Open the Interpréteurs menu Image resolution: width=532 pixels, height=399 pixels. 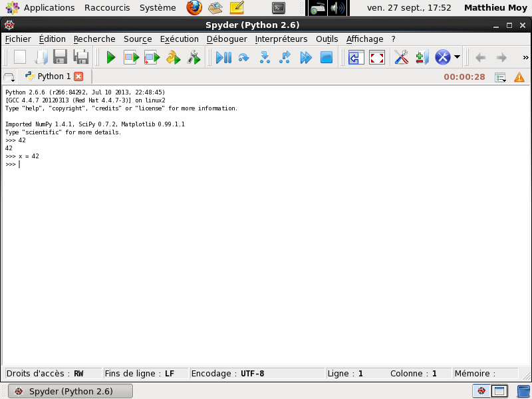pyautogui.click(x=281, y=39)
